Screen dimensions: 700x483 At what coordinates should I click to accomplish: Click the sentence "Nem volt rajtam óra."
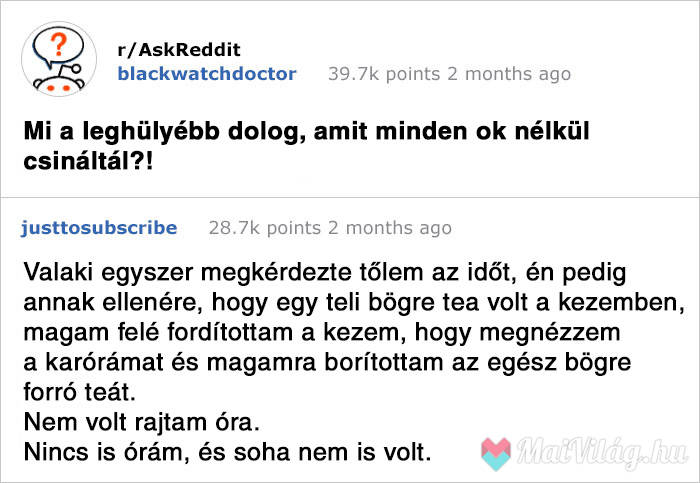(x=142, y=422)
